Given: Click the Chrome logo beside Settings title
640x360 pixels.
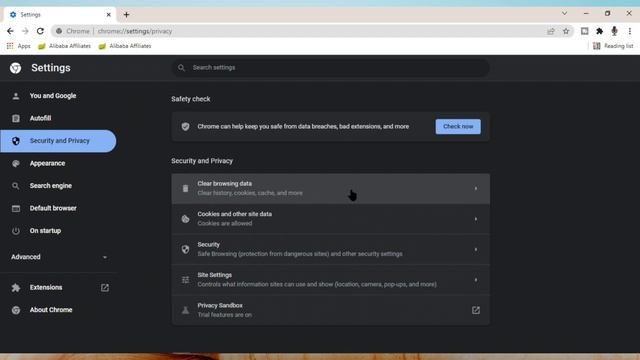Looking at the screenshot, I should pos(16,68).
